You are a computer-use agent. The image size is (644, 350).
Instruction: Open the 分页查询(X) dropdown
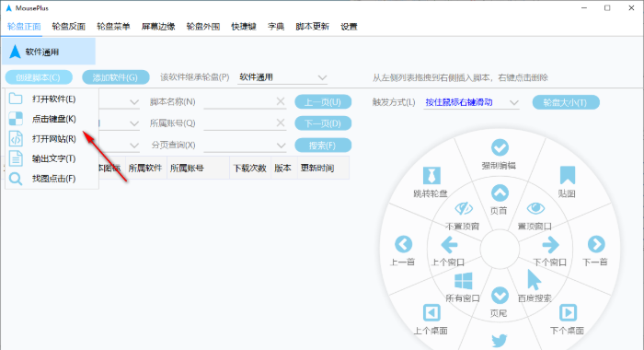click(281, 146)
